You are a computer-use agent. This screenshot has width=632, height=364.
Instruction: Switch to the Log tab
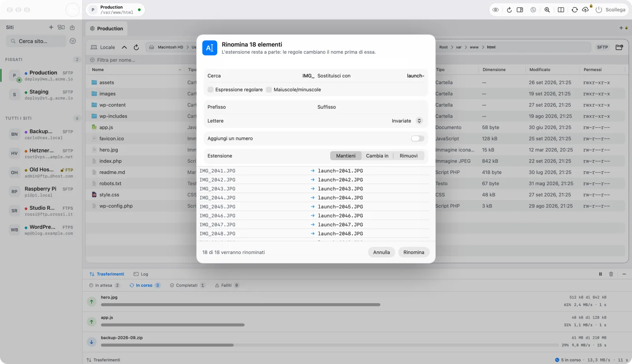pyautogui.click(x=141, y=274)
